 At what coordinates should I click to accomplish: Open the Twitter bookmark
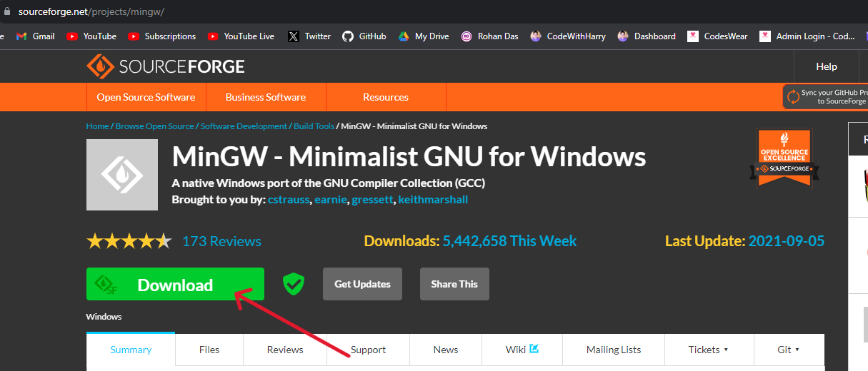(x=309, y=36)
